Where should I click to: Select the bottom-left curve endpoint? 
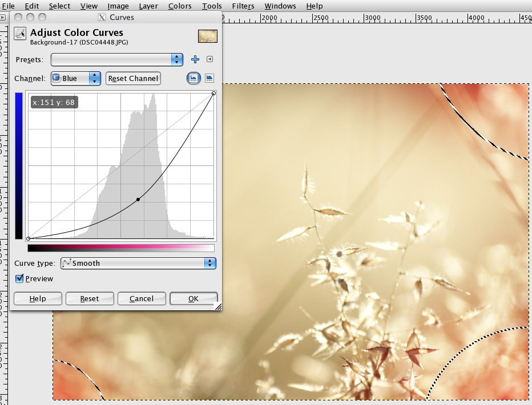28,238
